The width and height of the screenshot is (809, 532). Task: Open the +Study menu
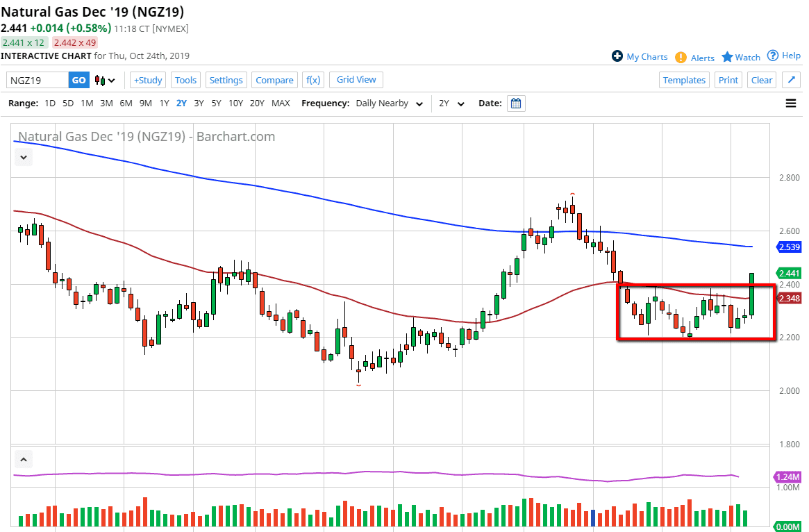tap(148, 80)
